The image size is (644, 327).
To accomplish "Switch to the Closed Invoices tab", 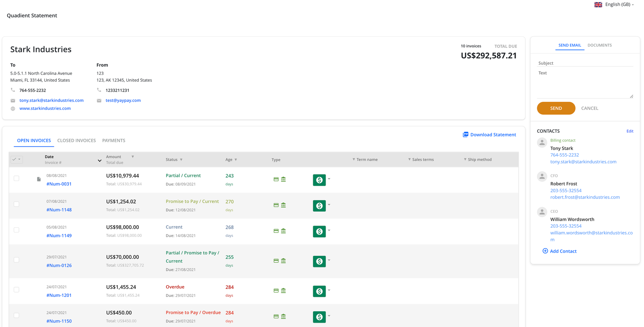I will pos(76,140).
